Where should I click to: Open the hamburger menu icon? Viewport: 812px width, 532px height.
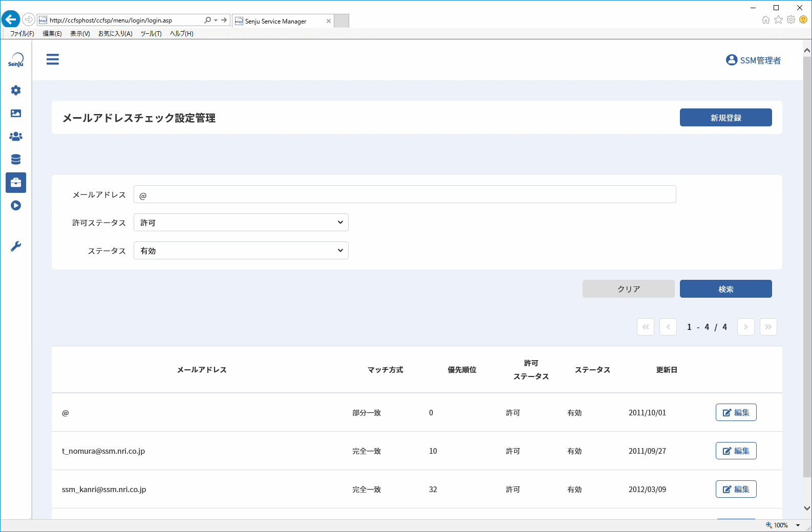click(x=52, y=59)
